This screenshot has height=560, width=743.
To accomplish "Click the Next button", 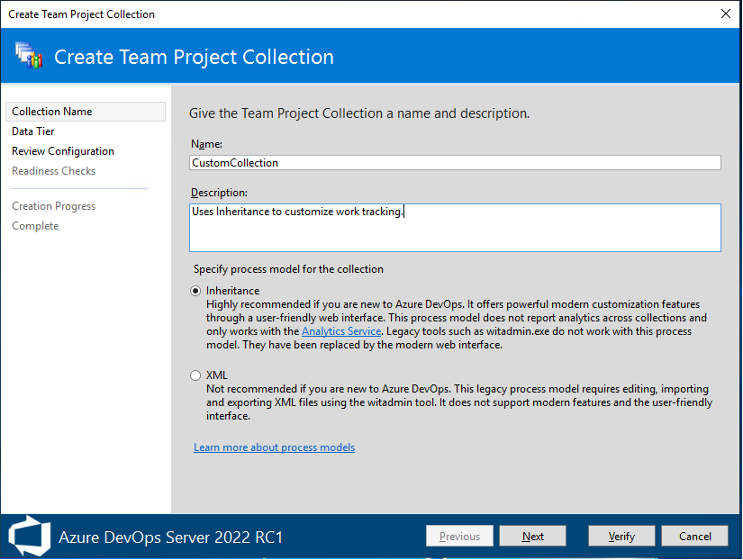I will pos(532,535).
